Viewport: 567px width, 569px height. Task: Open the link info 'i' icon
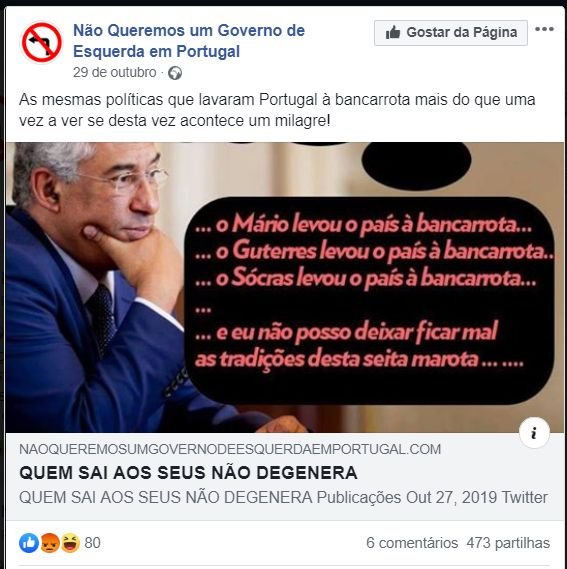534,433
